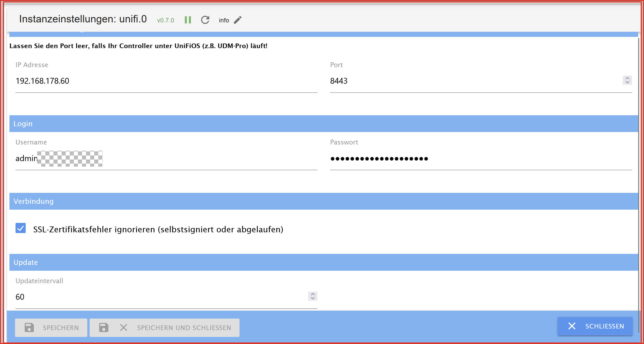
Task: Toggle SSL-Zertifikatsfehler ignorieren checkbox
Action: [x=21, y=228]
